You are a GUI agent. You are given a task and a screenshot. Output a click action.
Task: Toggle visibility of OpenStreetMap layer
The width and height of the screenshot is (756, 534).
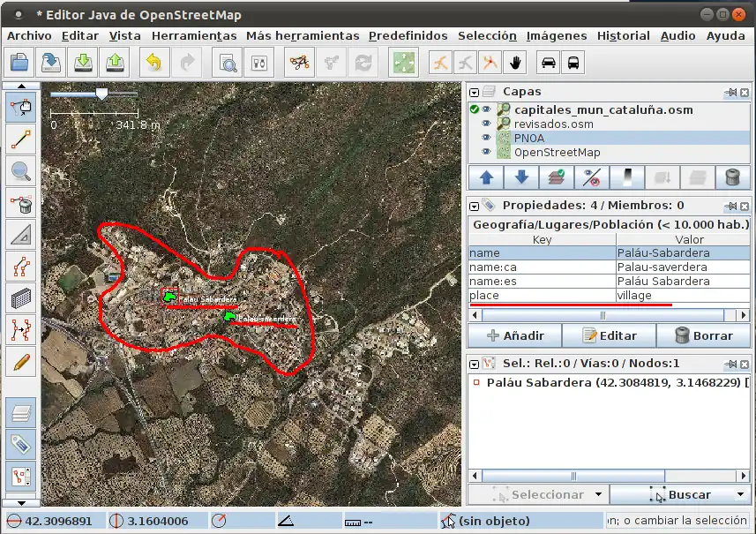tap(486, 153)
